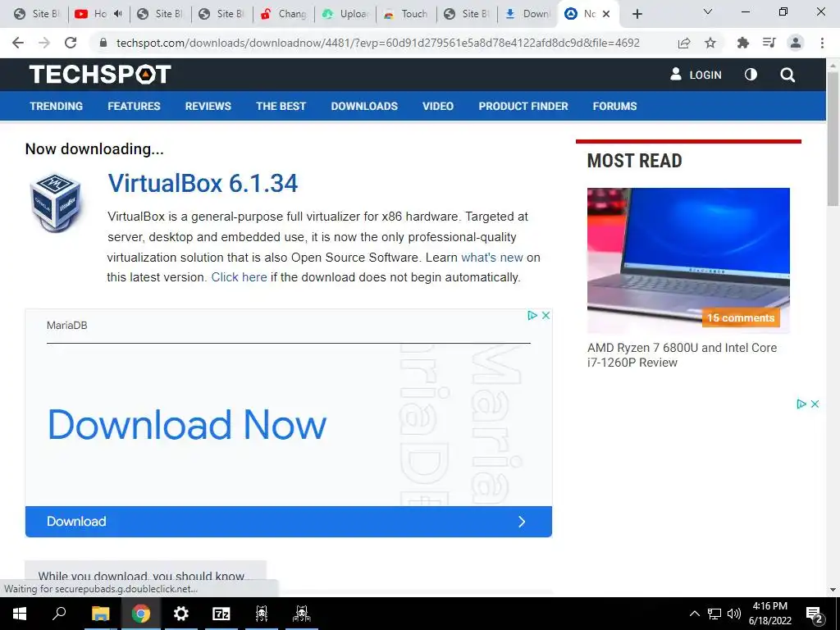Open THE BEST menu
The image size is (840, 630).
(x=281, y=106)
